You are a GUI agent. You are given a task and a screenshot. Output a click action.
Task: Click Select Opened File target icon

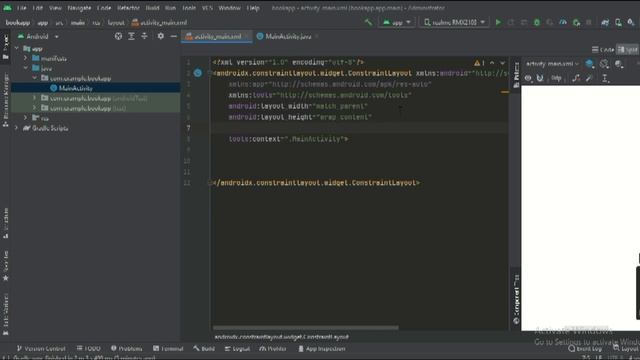point(118,36)
